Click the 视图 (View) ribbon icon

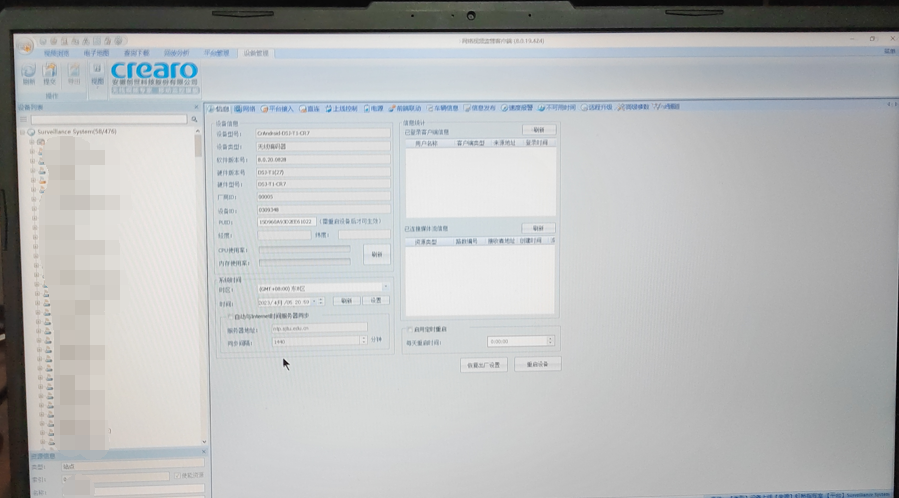pos(97,73)
